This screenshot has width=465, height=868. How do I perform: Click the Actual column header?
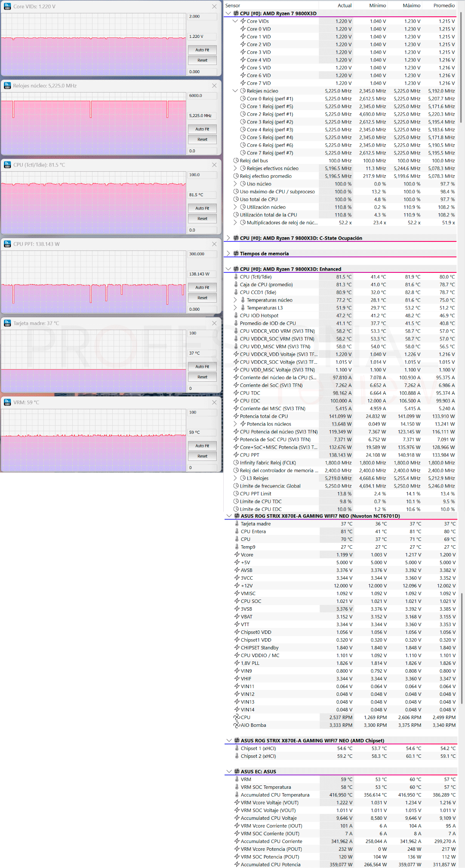point(345,6)
